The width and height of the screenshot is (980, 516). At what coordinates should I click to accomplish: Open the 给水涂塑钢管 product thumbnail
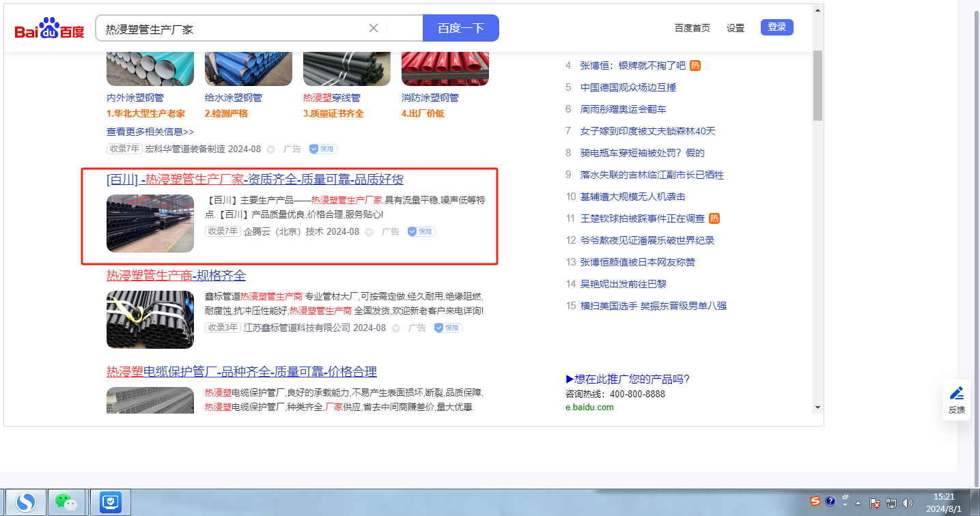pyautogui.click(x=249, y=68)
